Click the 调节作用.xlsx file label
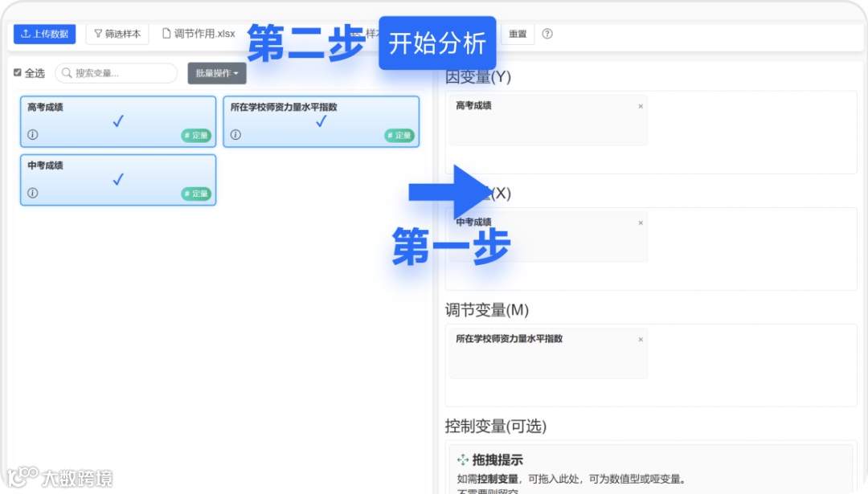The image size is (868, 494). click(199, 34)
